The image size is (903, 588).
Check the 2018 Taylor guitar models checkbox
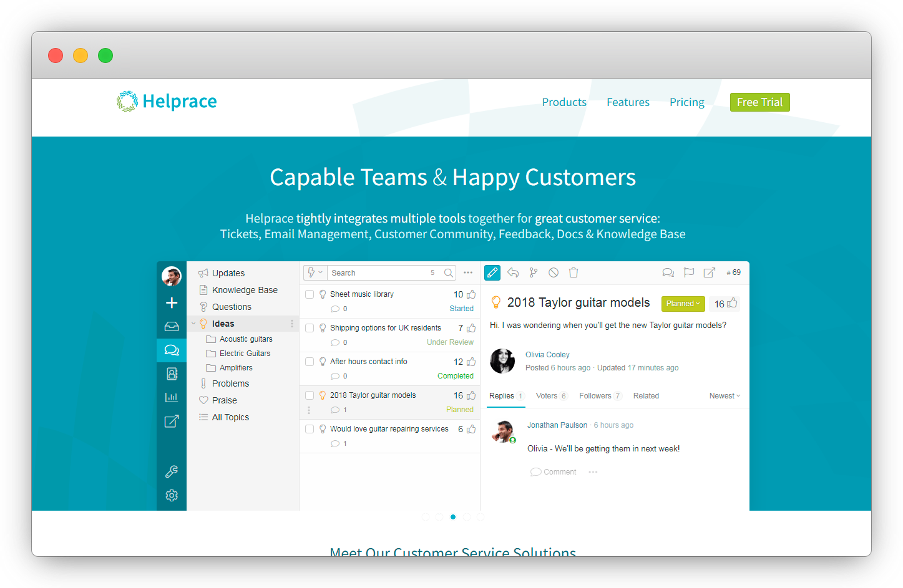310,395
